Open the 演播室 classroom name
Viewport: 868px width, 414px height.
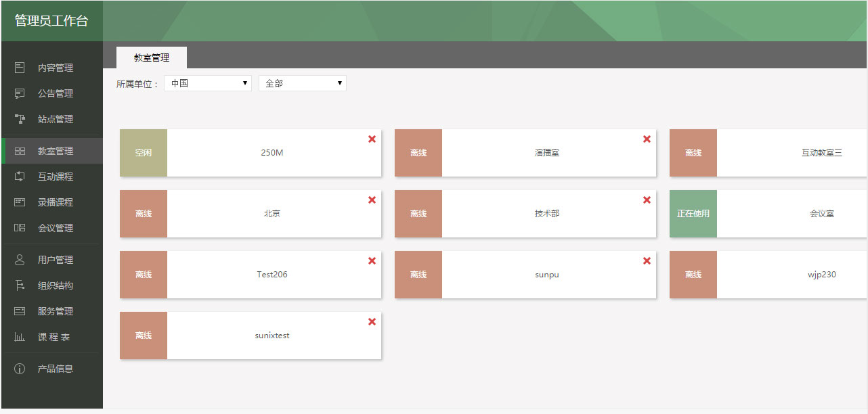coord(547,153)
